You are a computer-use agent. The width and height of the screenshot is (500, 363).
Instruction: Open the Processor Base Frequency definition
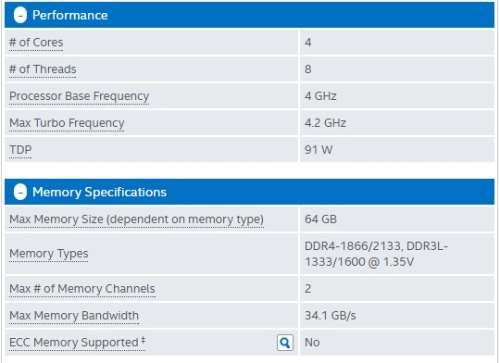[x=79, y=96]
